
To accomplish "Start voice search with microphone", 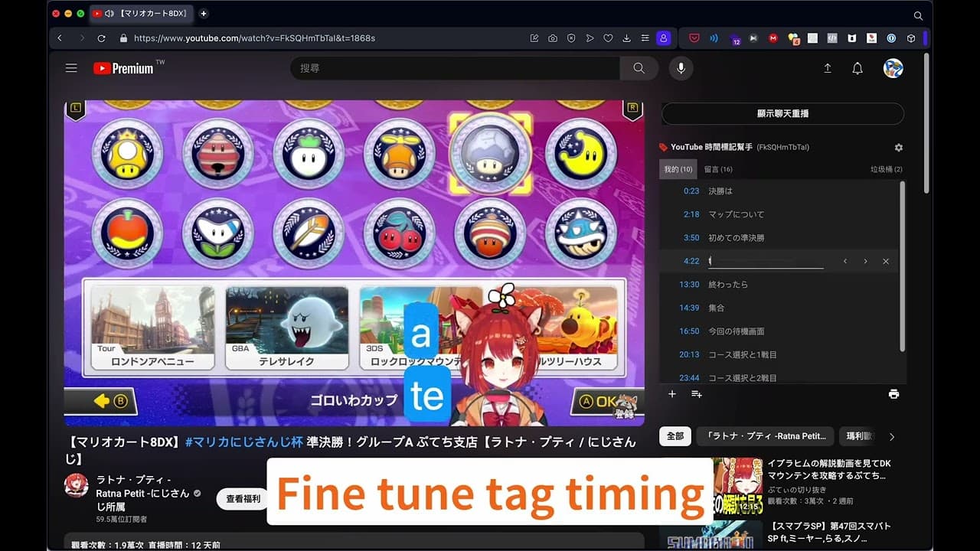I will (x=681, y=68).
